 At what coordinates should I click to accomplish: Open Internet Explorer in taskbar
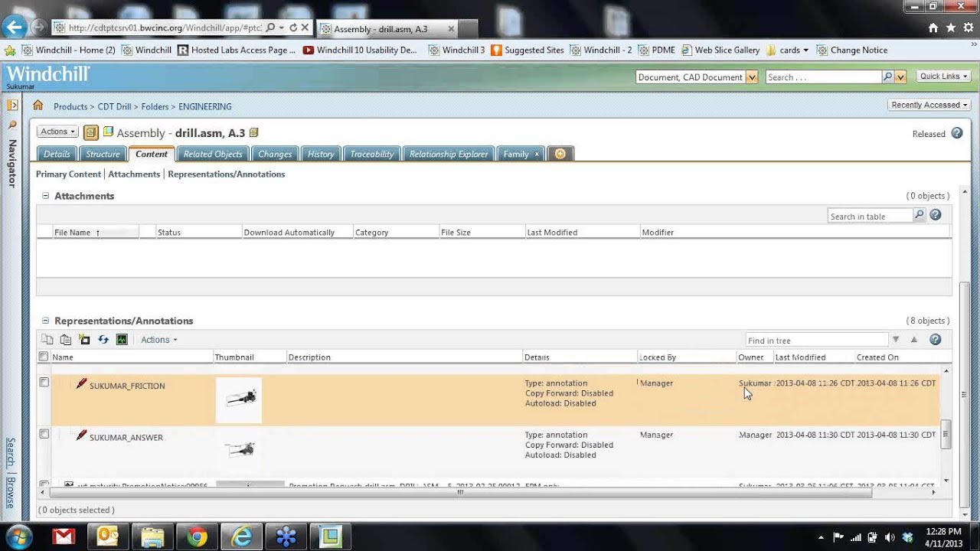pos(241,536)
